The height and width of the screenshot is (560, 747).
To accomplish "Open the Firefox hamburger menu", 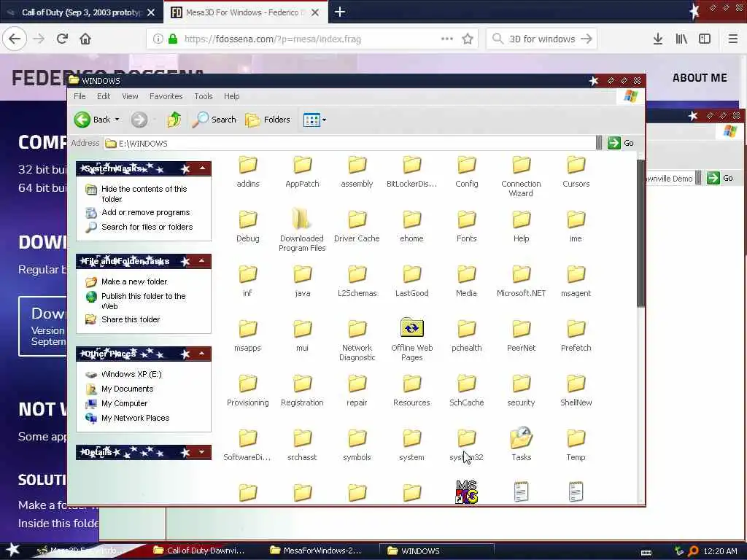I will pyautogui.click(x=733, y=39).
